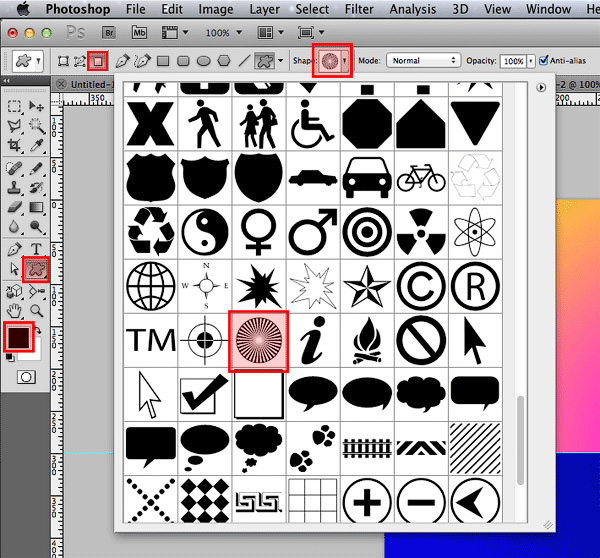Image resolution: width=600 pixels, height=558 pixels.
Task: Pick the bicycle shape
Action: coord(421,178)
